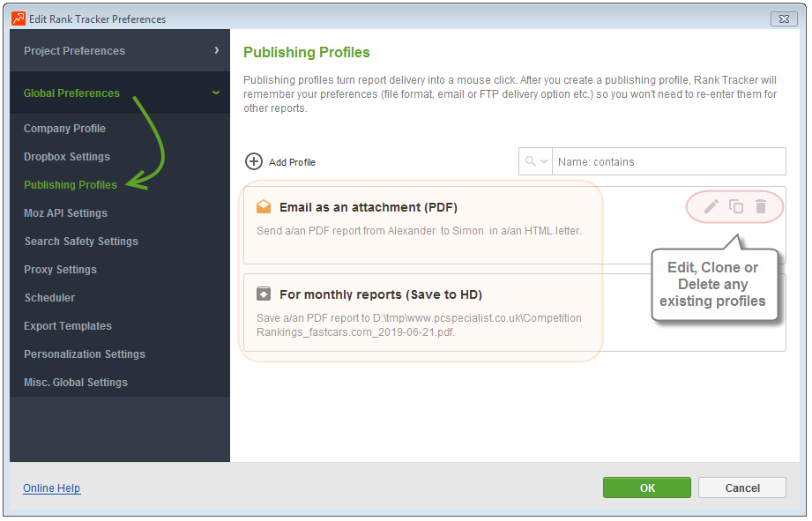Select 'Email as an attachment (PDF)' profile title
Image resolution: width=812 pixels, height=521 pixels.
click(369, 207)
